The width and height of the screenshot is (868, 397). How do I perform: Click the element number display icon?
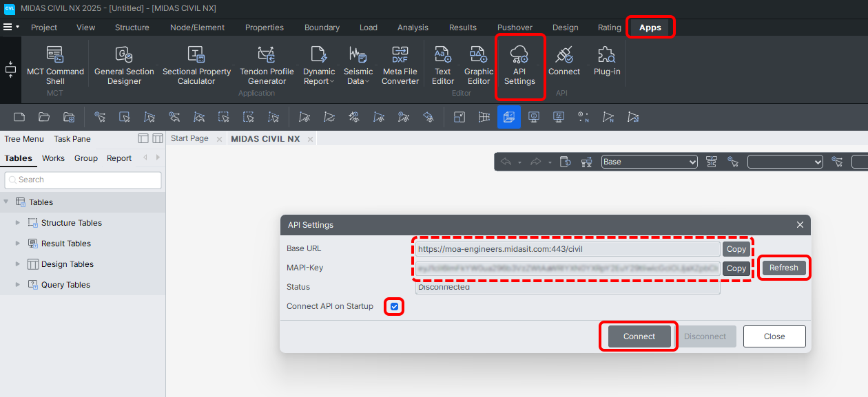[608, 117]
